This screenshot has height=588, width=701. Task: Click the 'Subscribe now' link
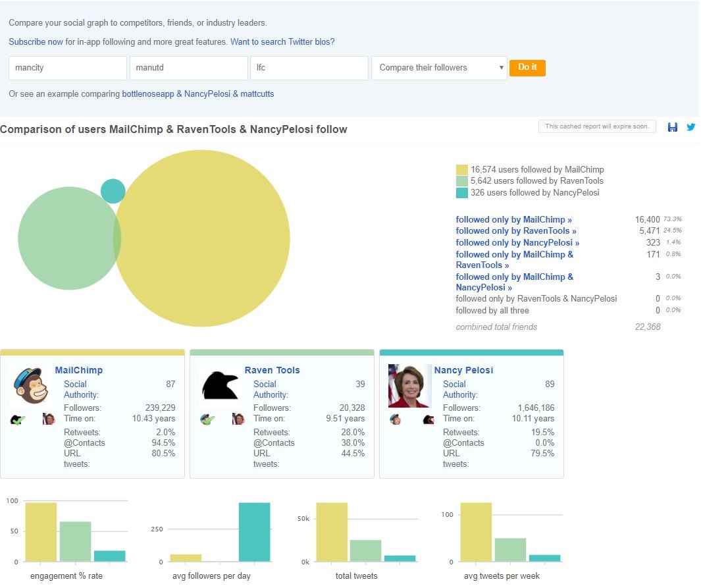(x=36, y=41)
